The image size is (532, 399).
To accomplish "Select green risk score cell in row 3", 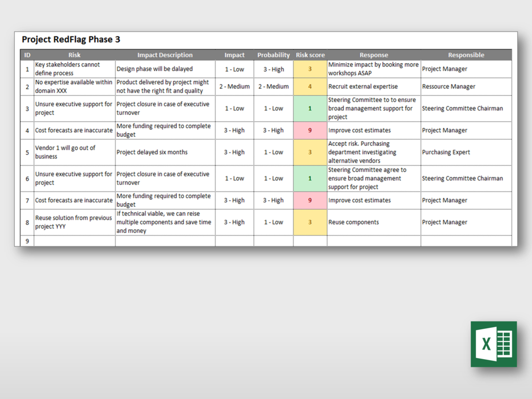I will click(x=310, y=109).
